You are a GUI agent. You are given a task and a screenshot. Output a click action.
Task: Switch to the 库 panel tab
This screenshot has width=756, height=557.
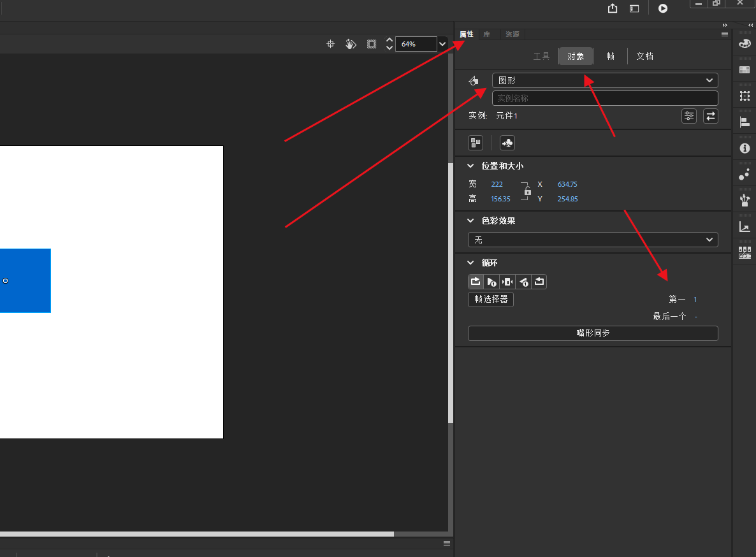(x=486, y=34)
